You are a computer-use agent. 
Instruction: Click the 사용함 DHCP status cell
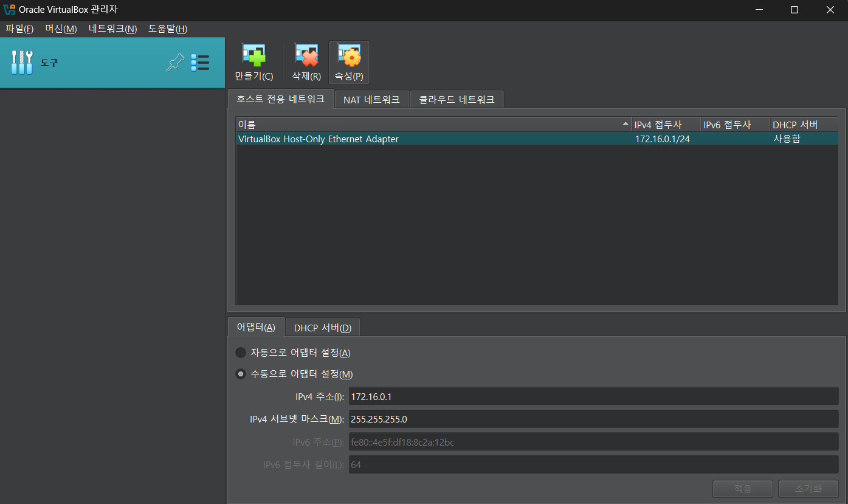(x=787, y=139)
